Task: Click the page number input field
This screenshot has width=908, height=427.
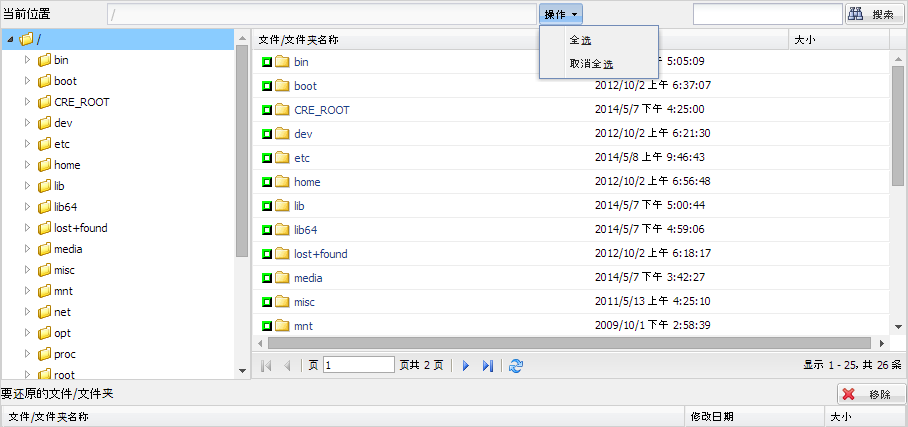Action: 359,365
